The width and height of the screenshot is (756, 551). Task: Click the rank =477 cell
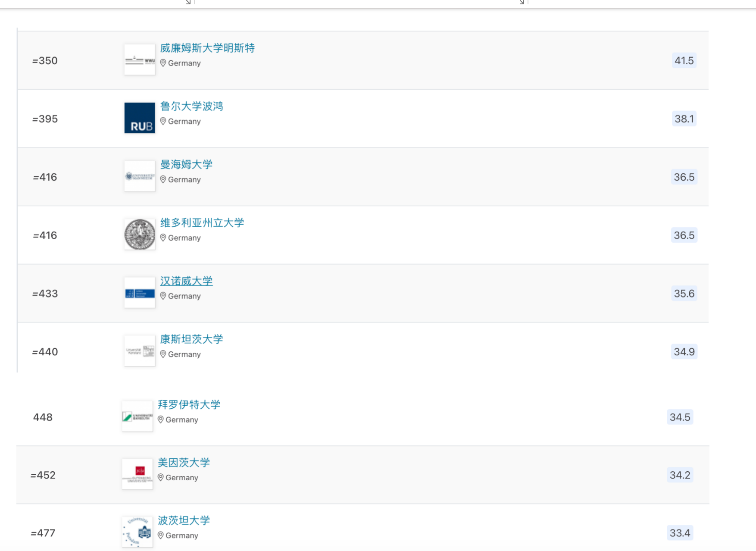[x=43, y=533]
